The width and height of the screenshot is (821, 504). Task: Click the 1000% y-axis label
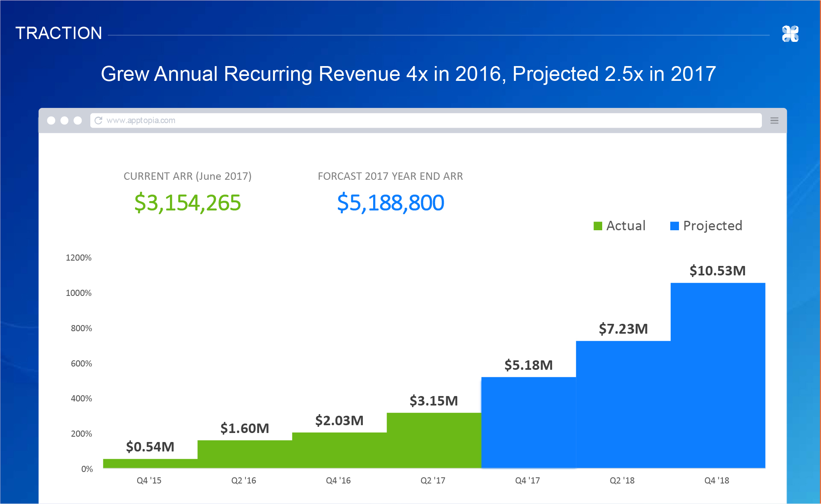[79, 293]
